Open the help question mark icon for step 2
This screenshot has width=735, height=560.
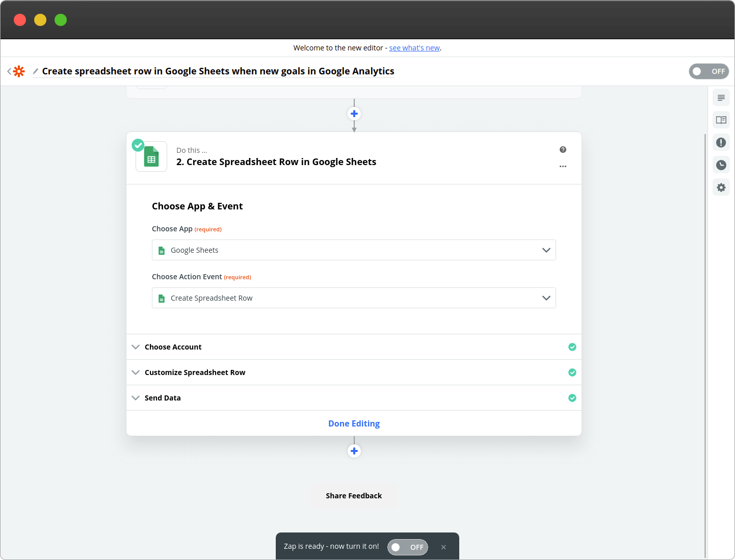[x=563, y=150]
